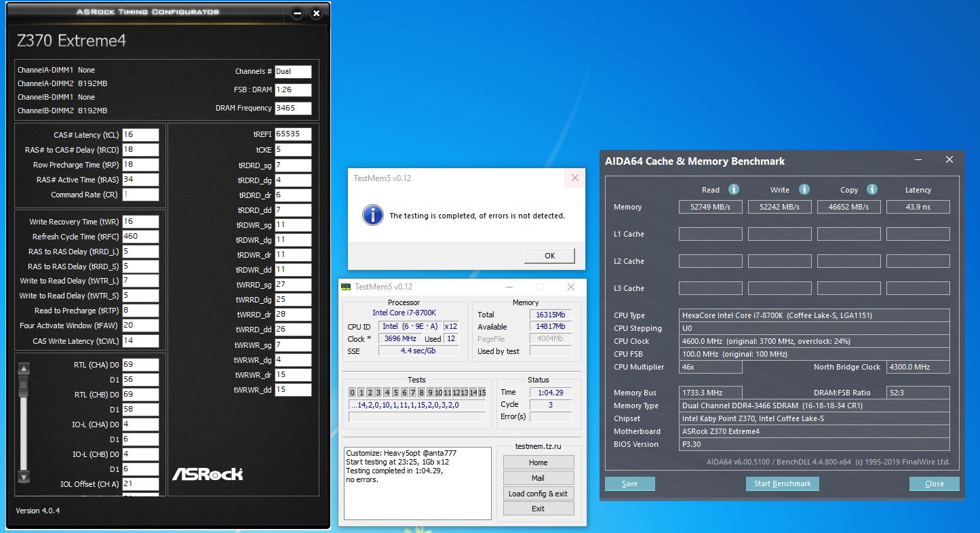Image resolution: width=980 pixels, height=533 pixels.
Task: Select the FSB : DRAM ratio field
Action: (x=293, y=90)
